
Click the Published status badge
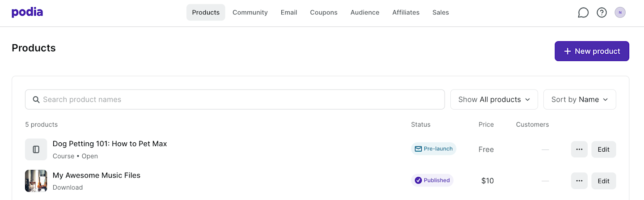[432, 180]
